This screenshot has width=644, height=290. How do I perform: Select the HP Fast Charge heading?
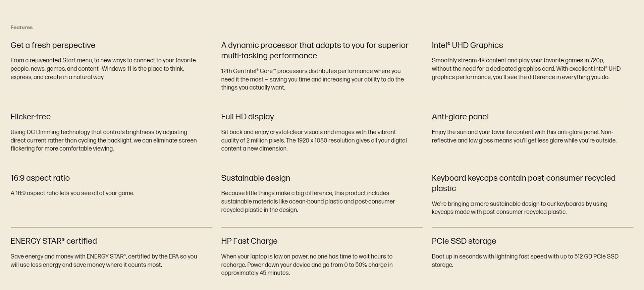tap(249, 241)
